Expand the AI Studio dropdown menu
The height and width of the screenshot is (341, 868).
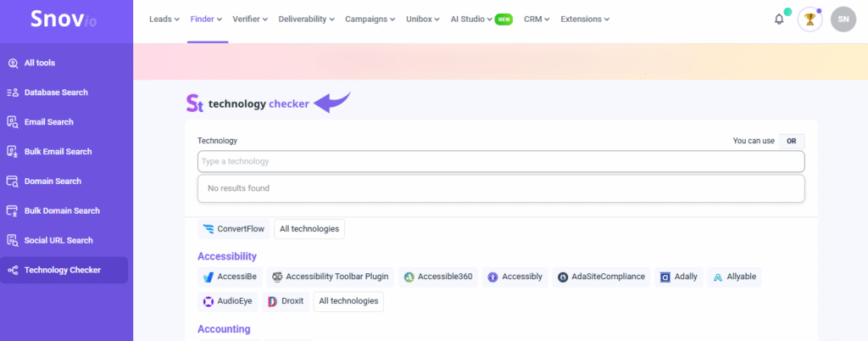pyautogui.click(x=471, y=19)
